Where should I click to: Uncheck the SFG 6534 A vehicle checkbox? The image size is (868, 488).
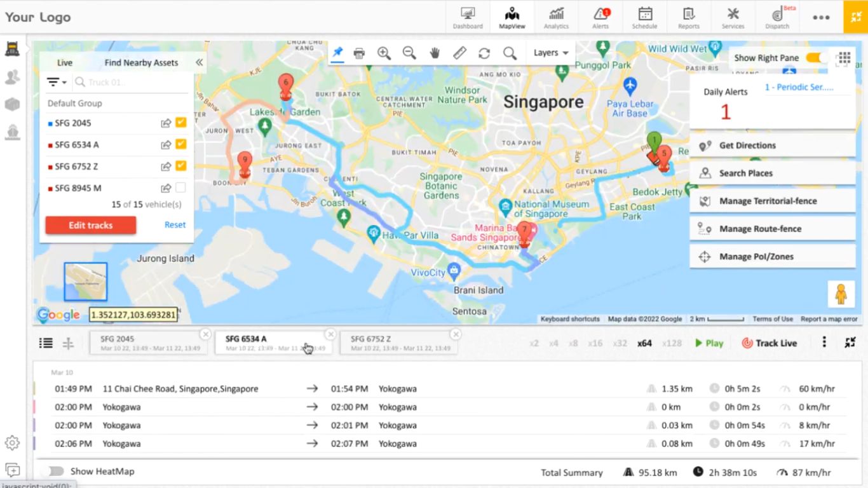(180, 144)
